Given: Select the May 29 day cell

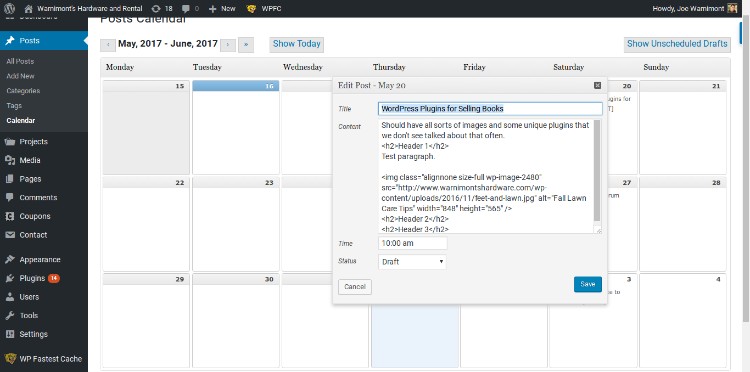Looking at the screenshot, I should point(145,320).
